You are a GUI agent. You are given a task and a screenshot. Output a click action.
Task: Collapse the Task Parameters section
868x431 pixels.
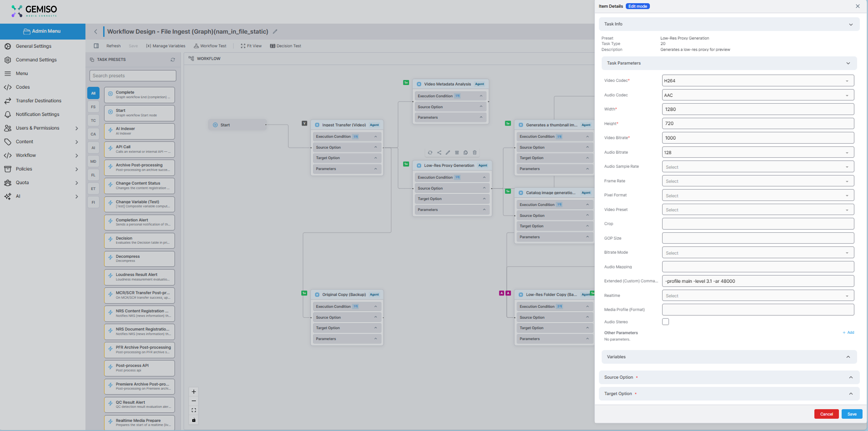coord(729,63)
